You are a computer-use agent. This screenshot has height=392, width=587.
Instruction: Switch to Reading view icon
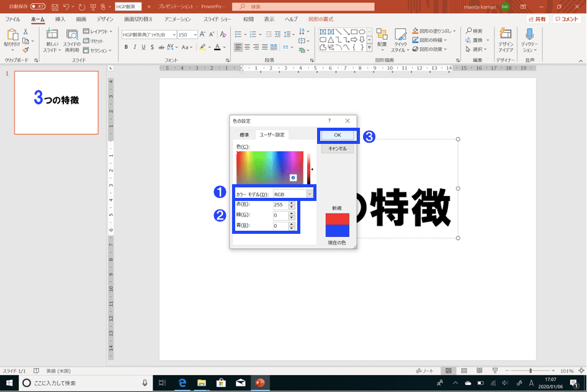click(479, 371)
